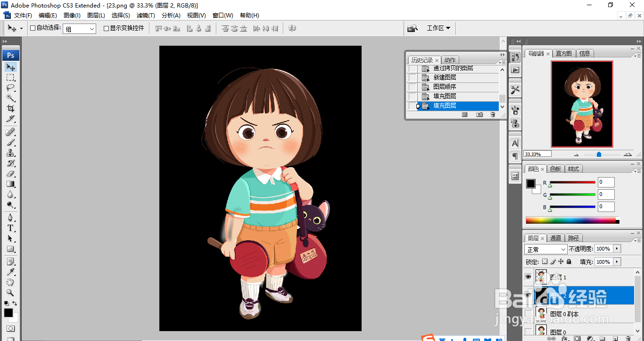Select the Pen tool
This screenshot has height=341, width=644.
click(10, 218)
